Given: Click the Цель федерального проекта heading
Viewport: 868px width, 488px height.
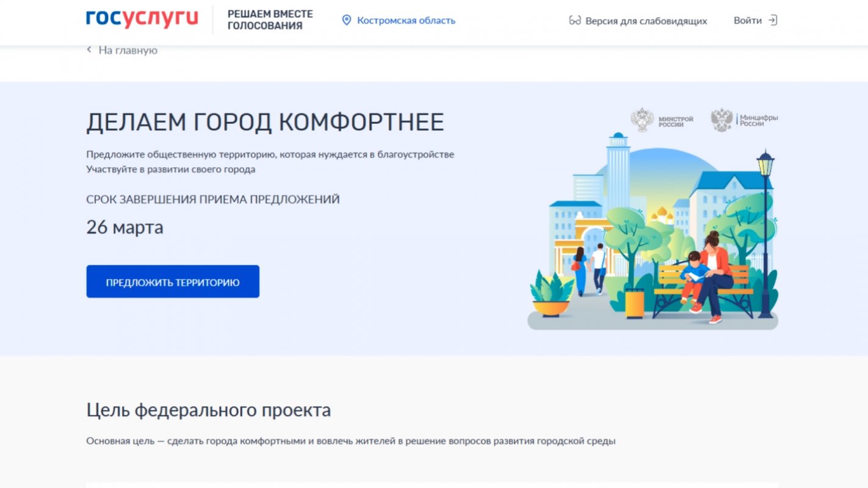Looking at the screenshot, I should (x=209, y=410).
